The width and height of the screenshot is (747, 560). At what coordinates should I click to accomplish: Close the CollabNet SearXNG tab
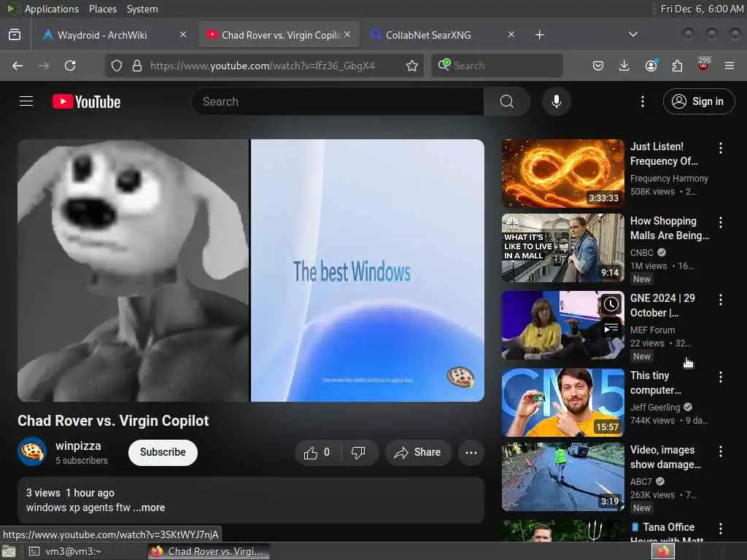[x=511, y=34]
